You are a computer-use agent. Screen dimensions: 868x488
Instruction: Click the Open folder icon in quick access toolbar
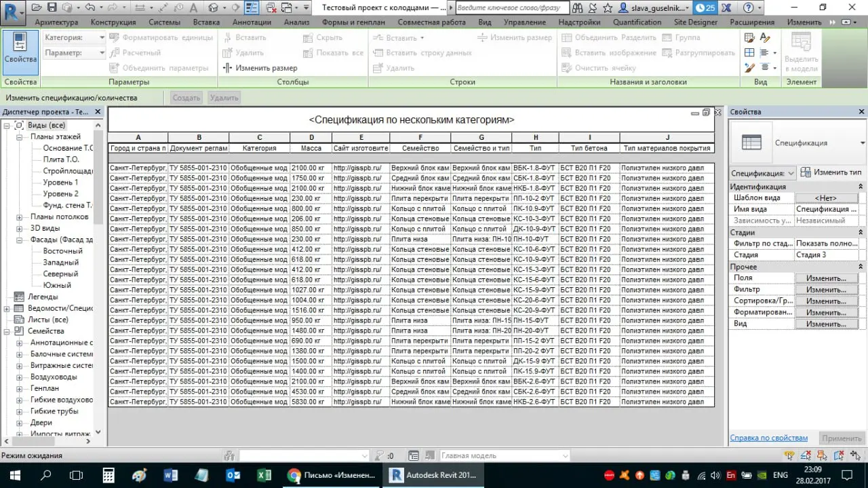35,7
